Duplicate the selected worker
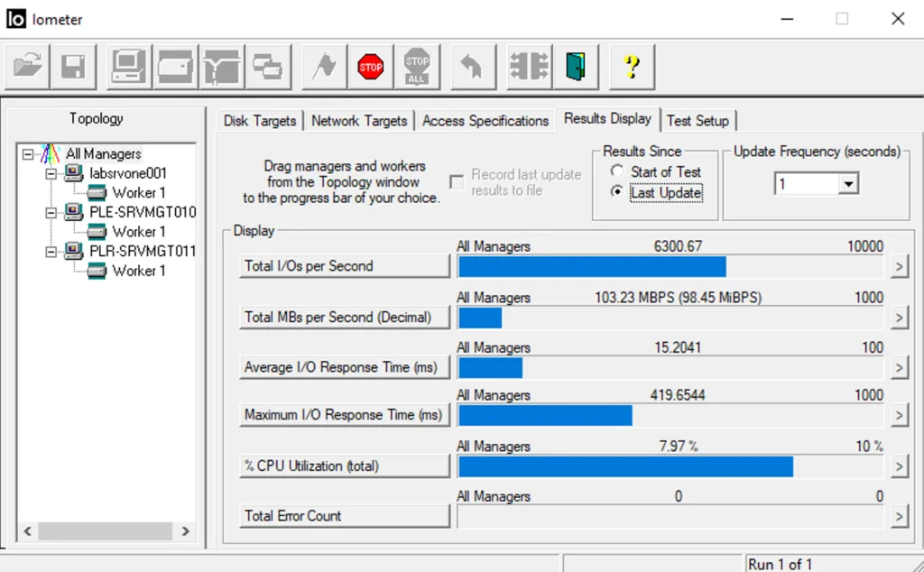This screenshot has width=924, height=572. (268, 67)
